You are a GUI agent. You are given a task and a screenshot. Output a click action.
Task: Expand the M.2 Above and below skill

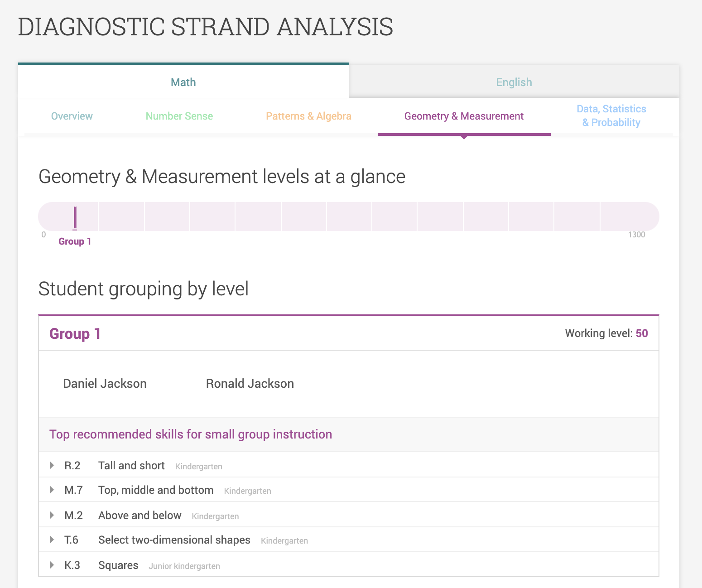pos(51,515)
